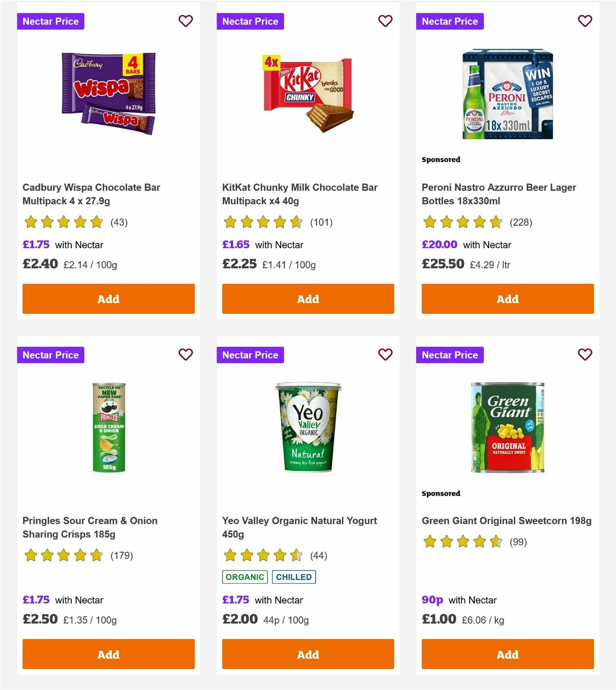Click the star rating on Pringles crisps

tap(63, 555)
